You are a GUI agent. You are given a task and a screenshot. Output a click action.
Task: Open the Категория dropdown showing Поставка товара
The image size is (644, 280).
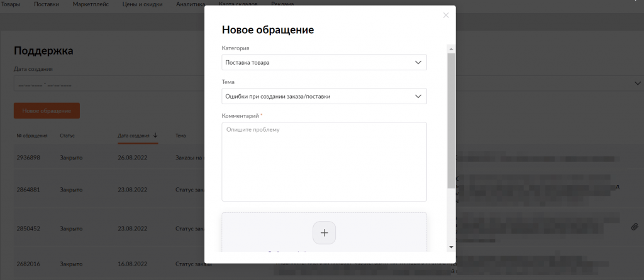pyautogui.click(x=324, y=63)
